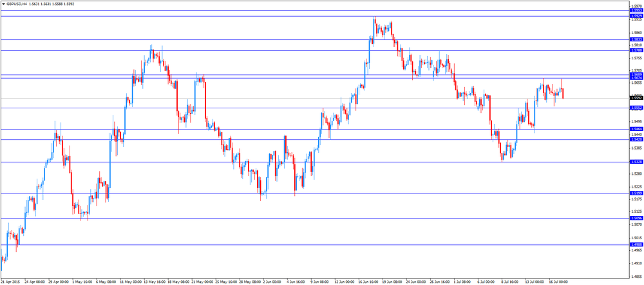Select the 1.5674 horizontal line price label
Viewport: 644px width, 285px height.
point(636,78)
